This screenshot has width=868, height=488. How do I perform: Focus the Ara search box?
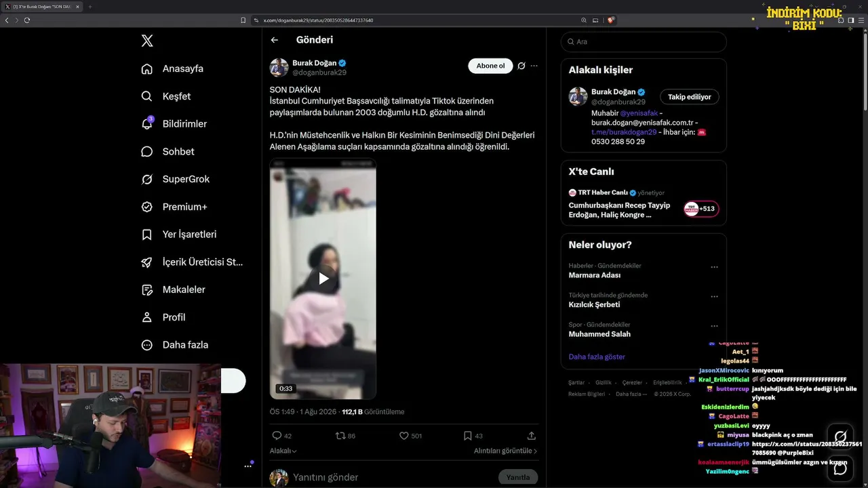(644, 41)
